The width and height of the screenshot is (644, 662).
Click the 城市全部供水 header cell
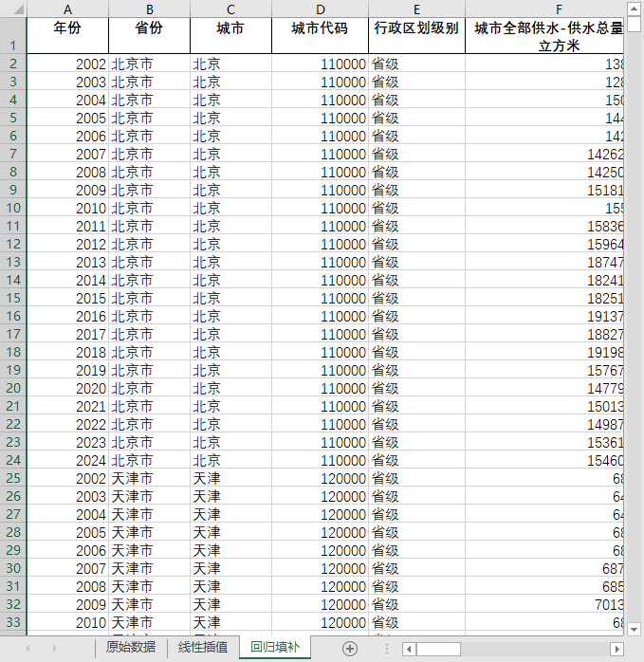544,36
